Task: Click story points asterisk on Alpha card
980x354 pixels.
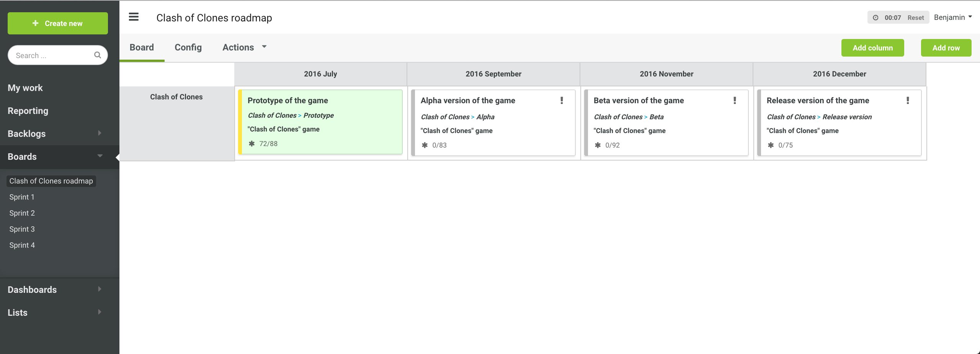Action: point(425,145)
